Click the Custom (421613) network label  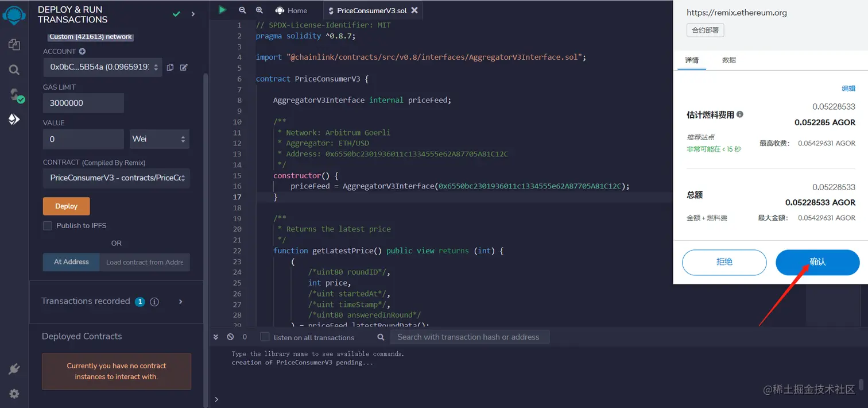tap(91, 37)
